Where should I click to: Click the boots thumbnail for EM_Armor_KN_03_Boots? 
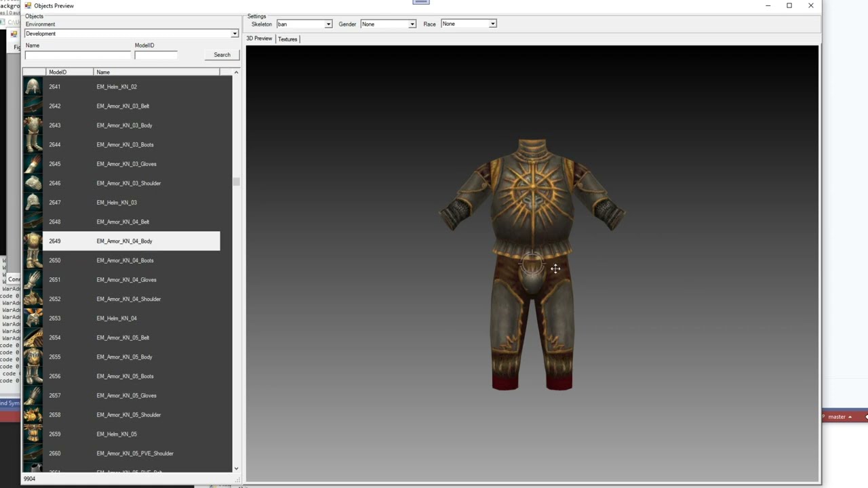click(33, 144)
